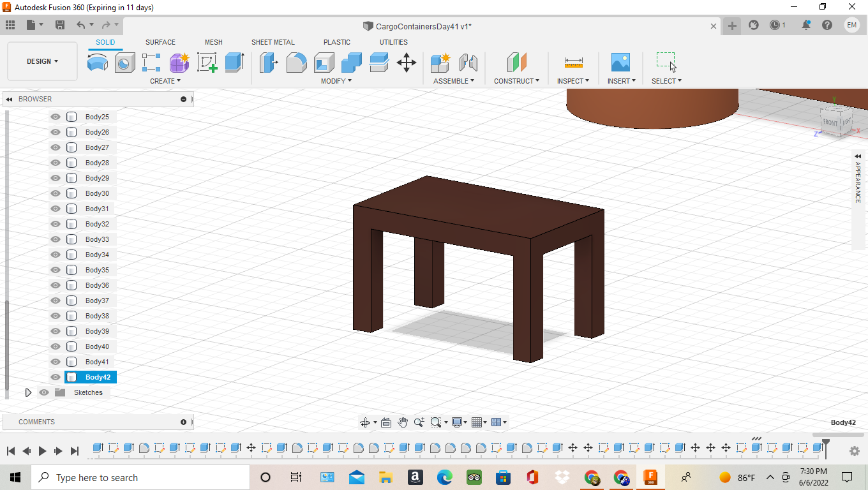Click the New Component icon
868x490 pixels.
click(x=440, y=63)
